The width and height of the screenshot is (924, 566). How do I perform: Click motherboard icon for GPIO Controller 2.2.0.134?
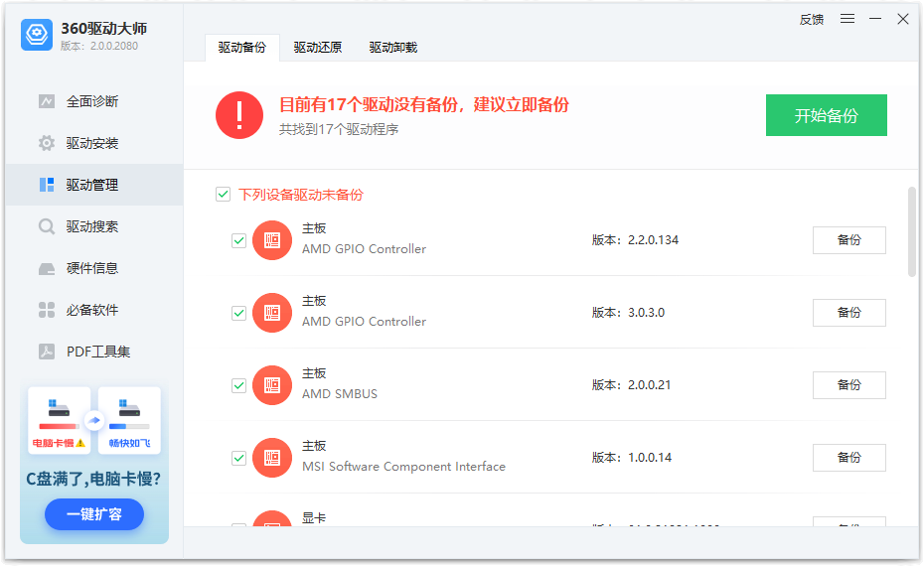click(x=272, y=240)
